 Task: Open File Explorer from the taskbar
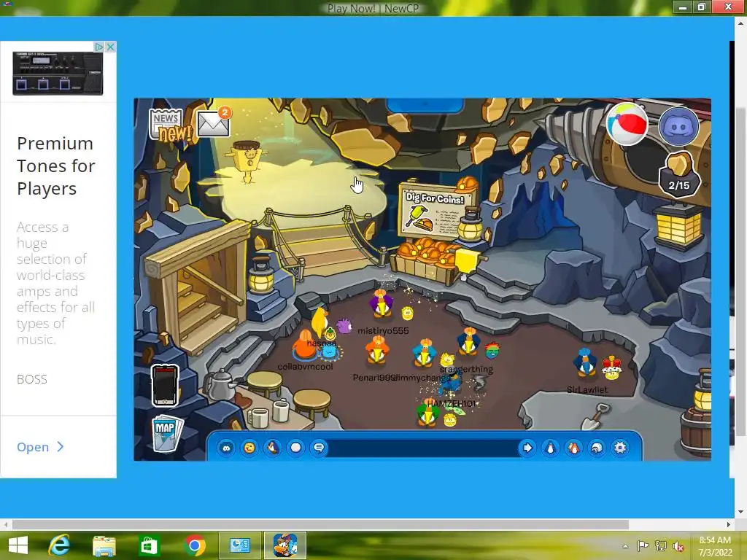point(104,545)
